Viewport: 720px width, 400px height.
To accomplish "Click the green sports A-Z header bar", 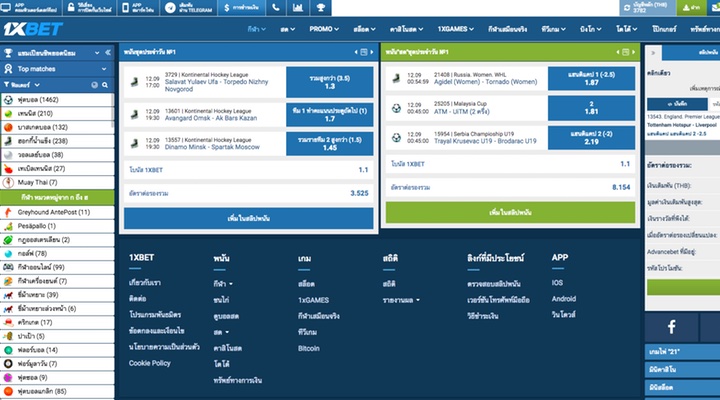I will pyautogui.click(x=57, y=197).
